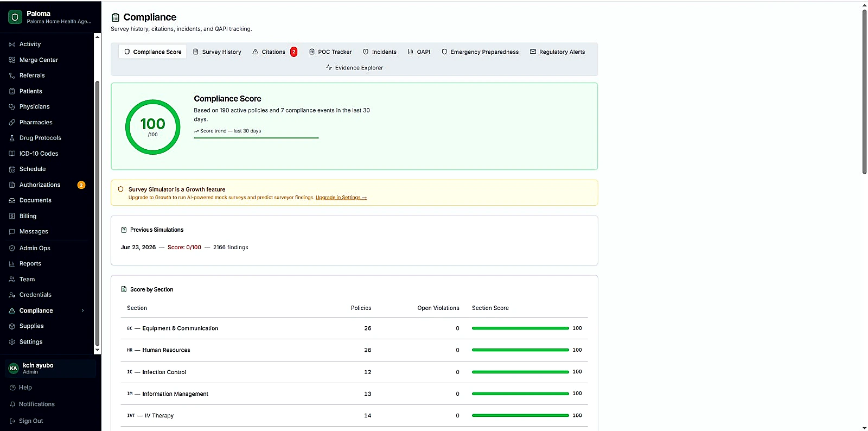Click Infection Control policies count 12

[368, 372]
